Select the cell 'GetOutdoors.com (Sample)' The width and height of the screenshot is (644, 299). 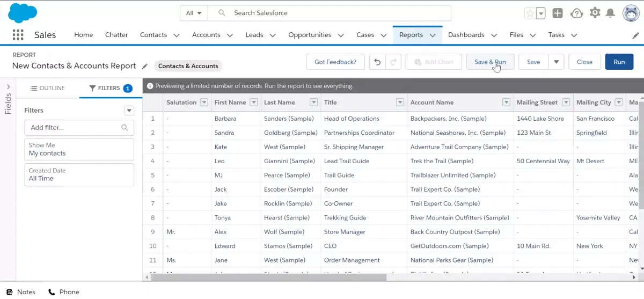(460, 246)
